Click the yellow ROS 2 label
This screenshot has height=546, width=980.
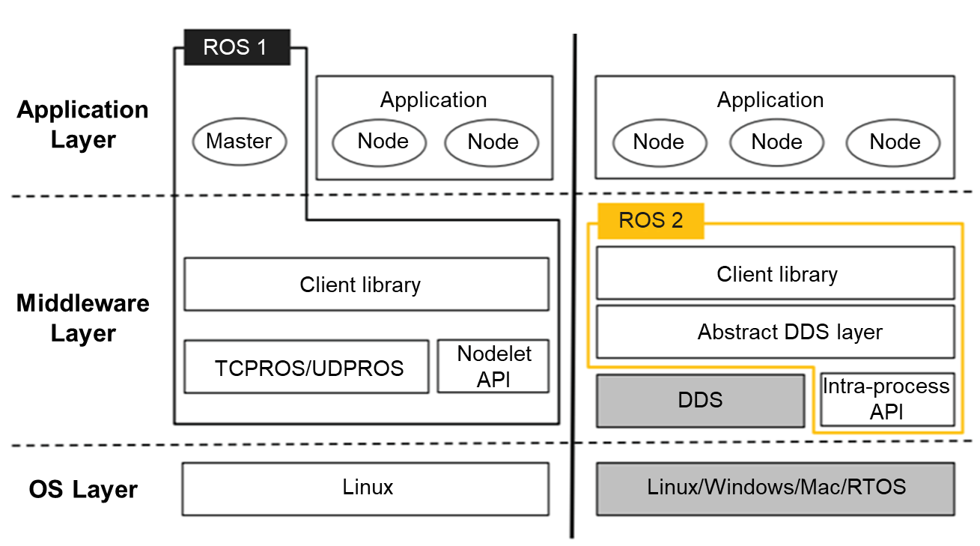click(651, 220)
